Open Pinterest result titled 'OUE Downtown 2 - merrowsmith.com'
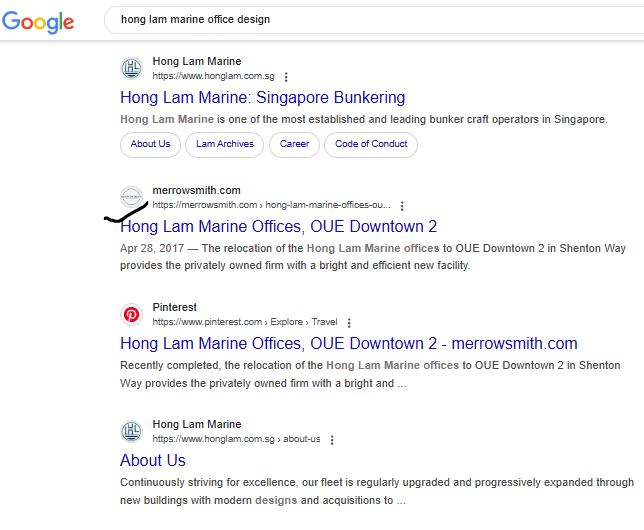Viewport: 644px width, 530px height. pos(349,343)
